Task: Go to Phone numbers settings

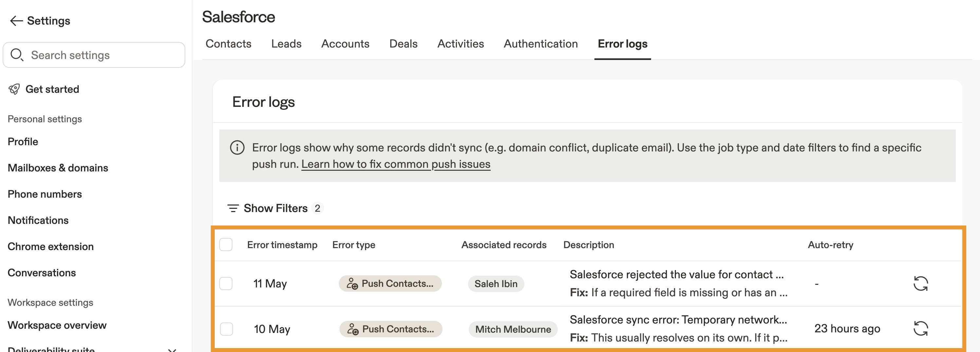Action: pos(45,194)
